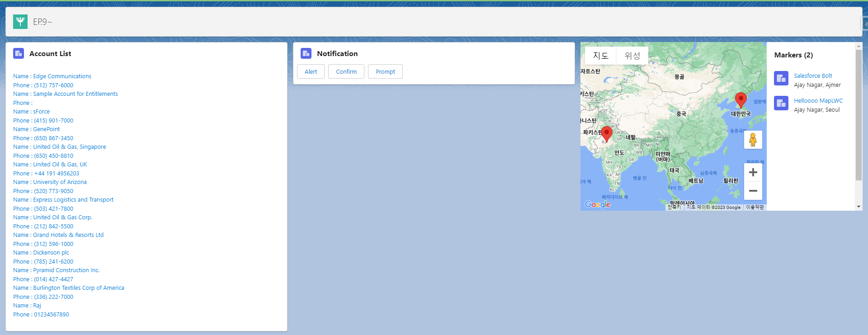Click the Account List card icon
The width and height of the screenshot is (868, 335).
pos(19,53)
